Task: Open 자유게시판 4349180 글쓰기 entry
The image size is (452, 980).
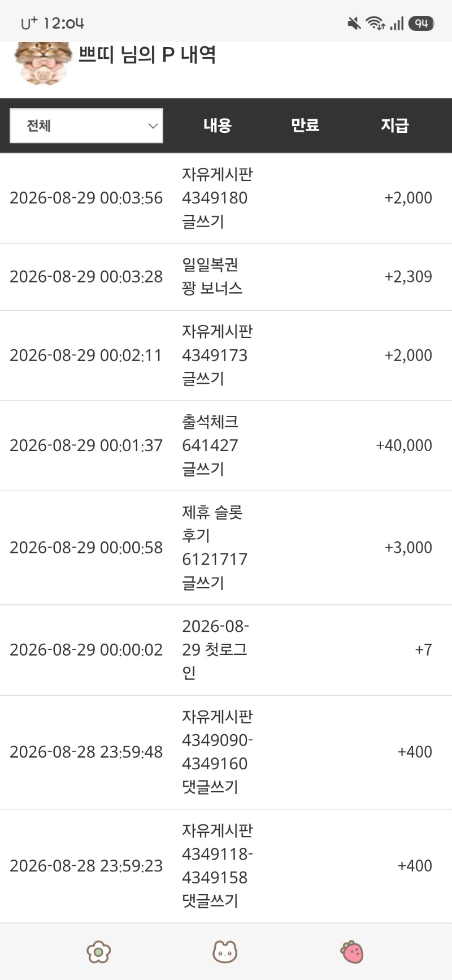Action: click(226, 198)
